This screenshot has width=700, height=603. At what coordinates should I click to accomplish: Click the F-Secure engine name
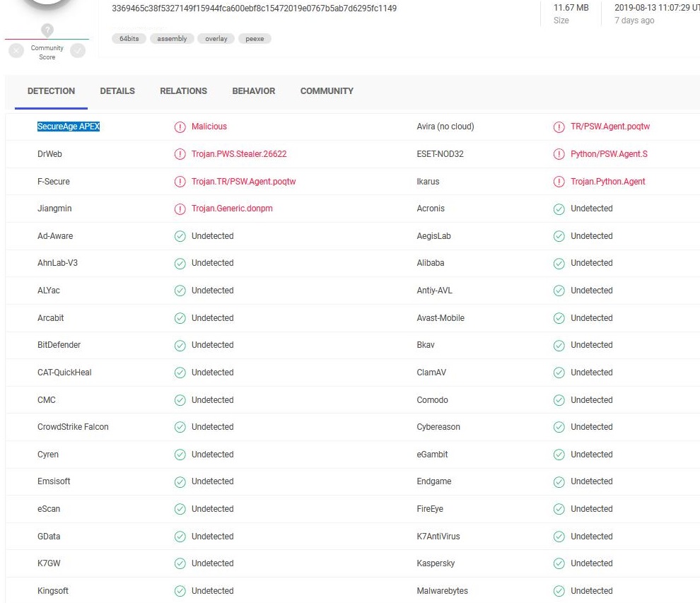click(54, 182)
